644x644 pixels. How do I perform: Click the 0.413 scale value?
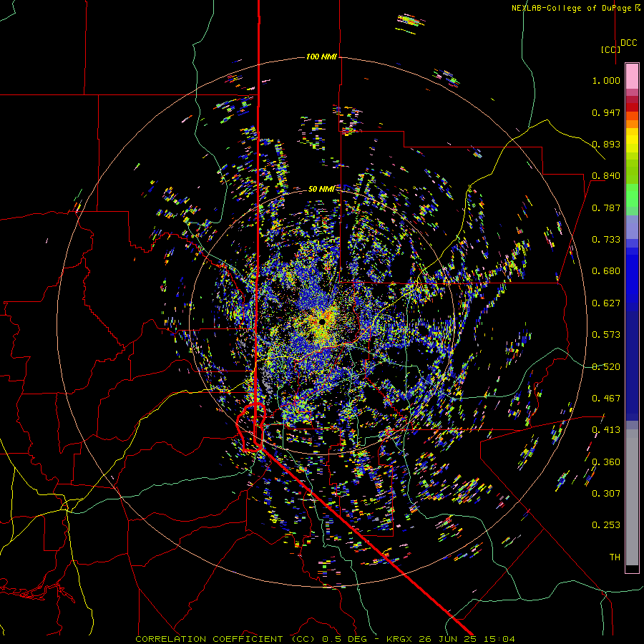tap(606, 430)
